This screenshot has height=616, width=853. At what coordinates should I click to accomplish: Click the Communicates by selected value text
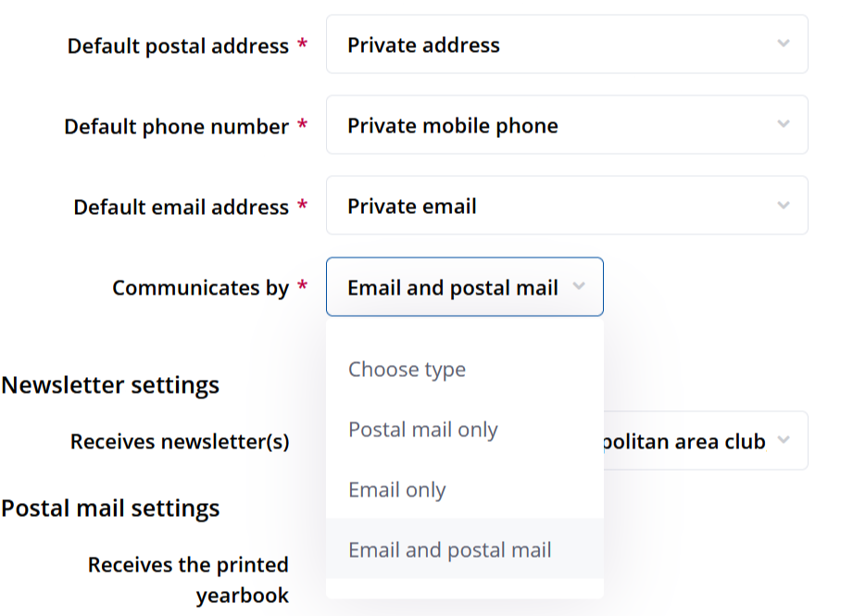(452, 288)
